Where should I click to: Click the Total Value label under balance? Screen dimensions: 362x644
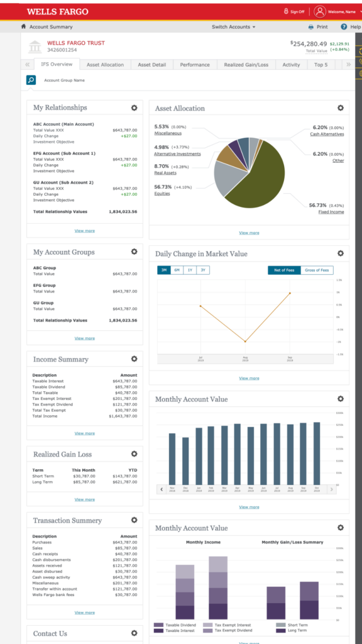(x=317, y=50)
